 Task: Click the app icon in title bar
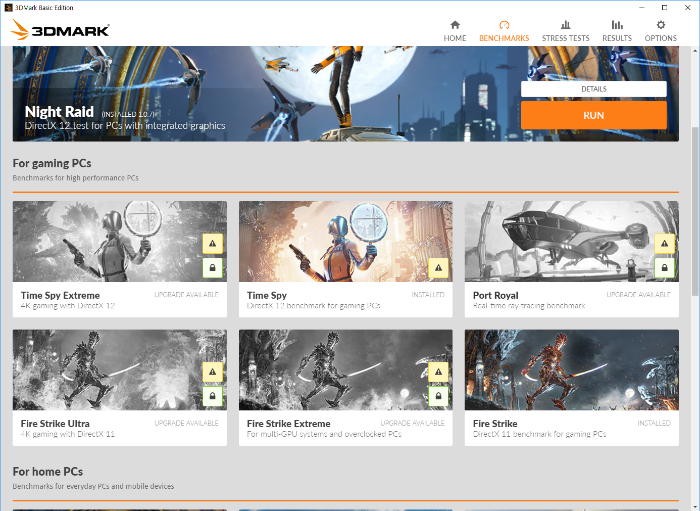[x=8, y=8]
